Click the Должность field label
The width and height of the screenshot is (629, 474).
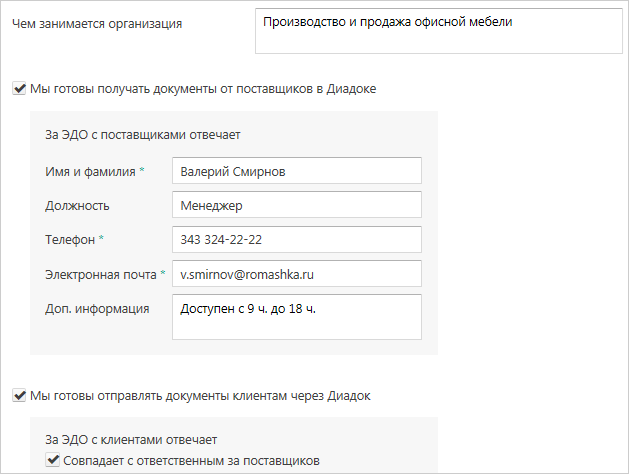point(77,206)
